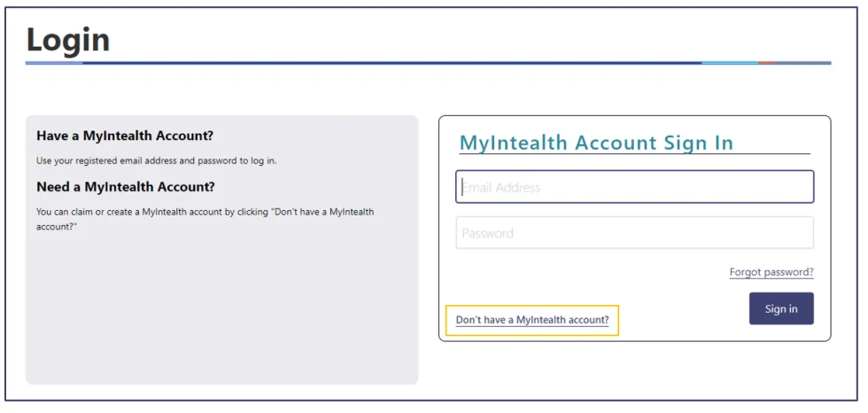Click the underline beneath the Sign In title
This screenshot has height=413, width=868.
[634, 154]
